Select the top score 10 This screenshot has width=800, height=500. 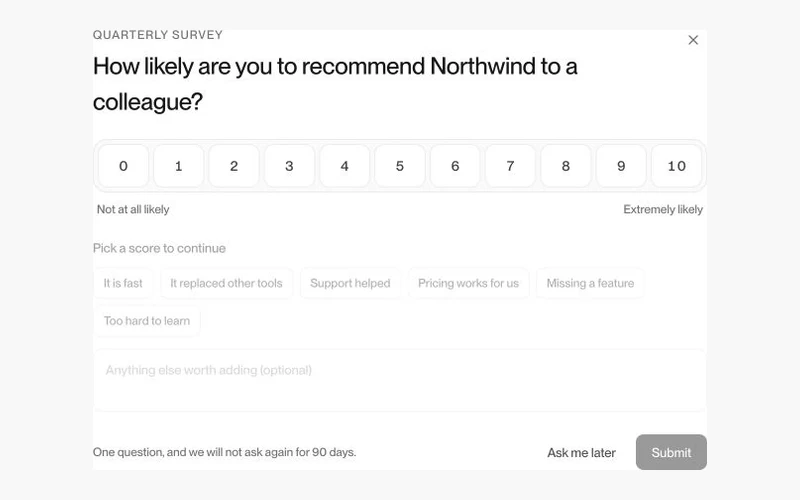point(677,166)
